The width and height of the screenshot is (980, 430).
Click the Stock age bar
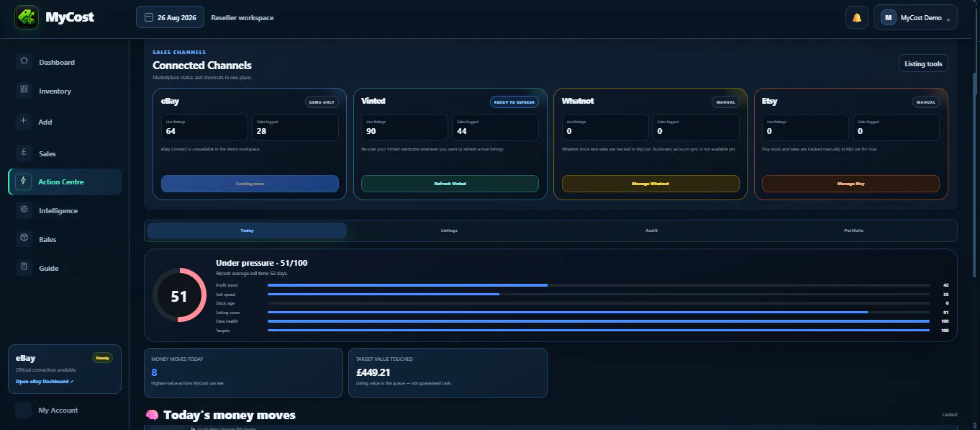coord(598,303)
